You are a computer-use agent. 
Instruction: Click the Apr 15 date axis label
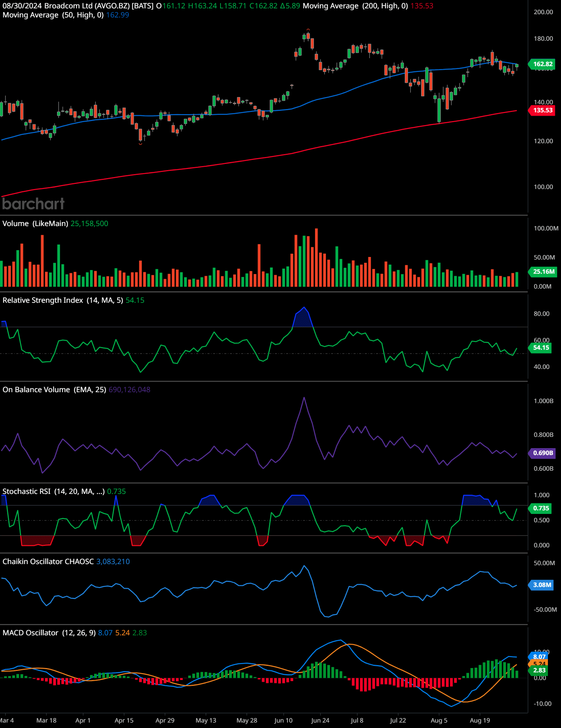[x=124, y=720]
